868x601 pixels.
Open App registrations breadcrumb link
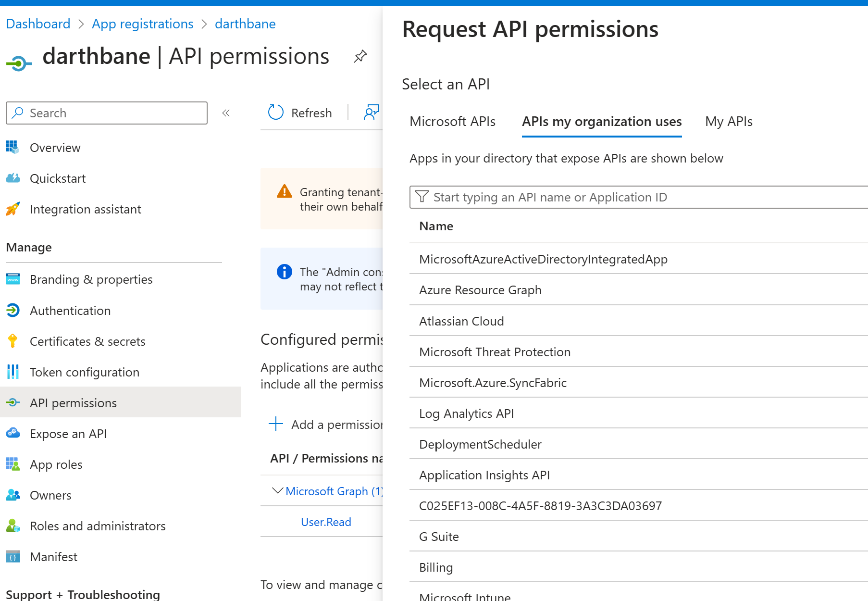tap(143, 24)
